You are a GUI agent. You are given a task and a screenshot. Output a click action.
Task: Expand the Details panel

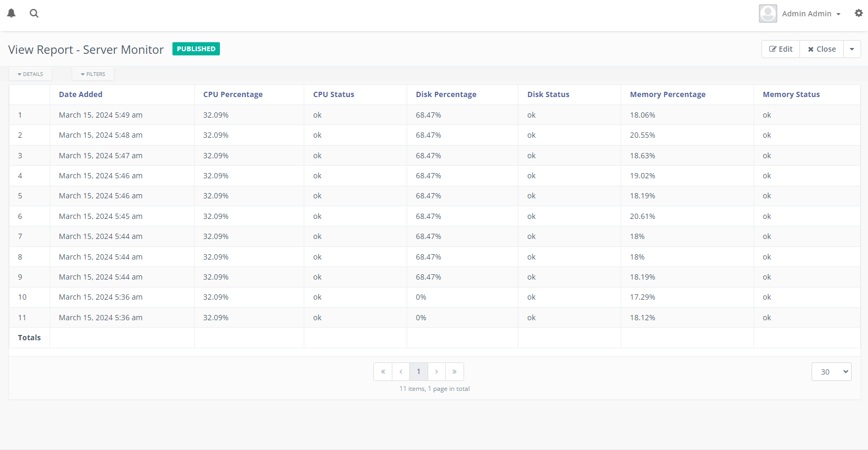pos(31,74)
